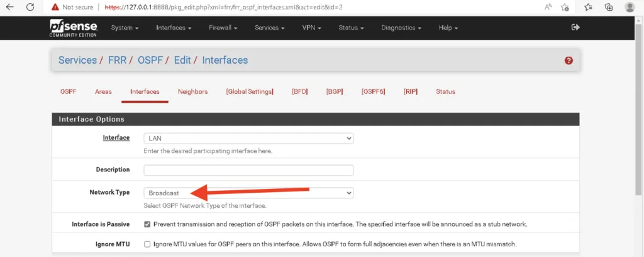
Task: Open the Interface LAN dropdown
Action: point(248,139)
